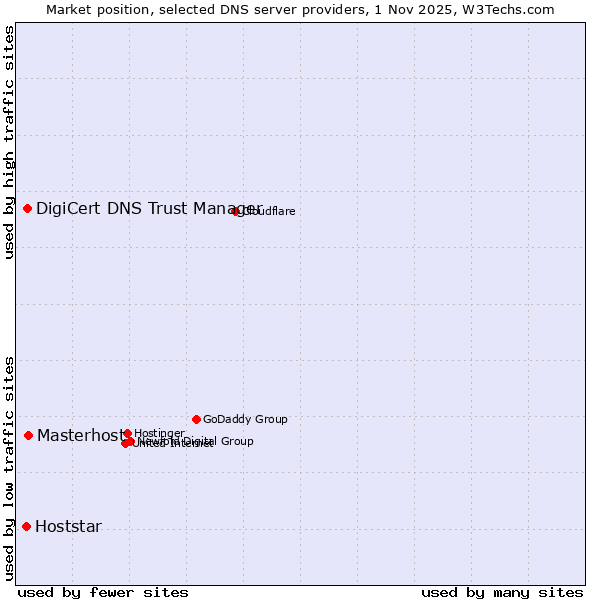Click the chart title mentioning W3Techs.com

(x=300, y=10)
